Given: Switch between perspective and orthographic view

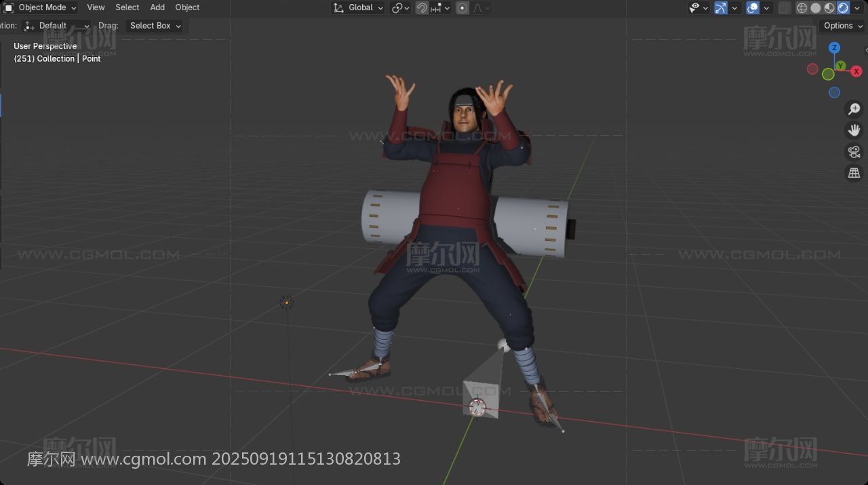Looking at the screenshot, I should (854, 173).
